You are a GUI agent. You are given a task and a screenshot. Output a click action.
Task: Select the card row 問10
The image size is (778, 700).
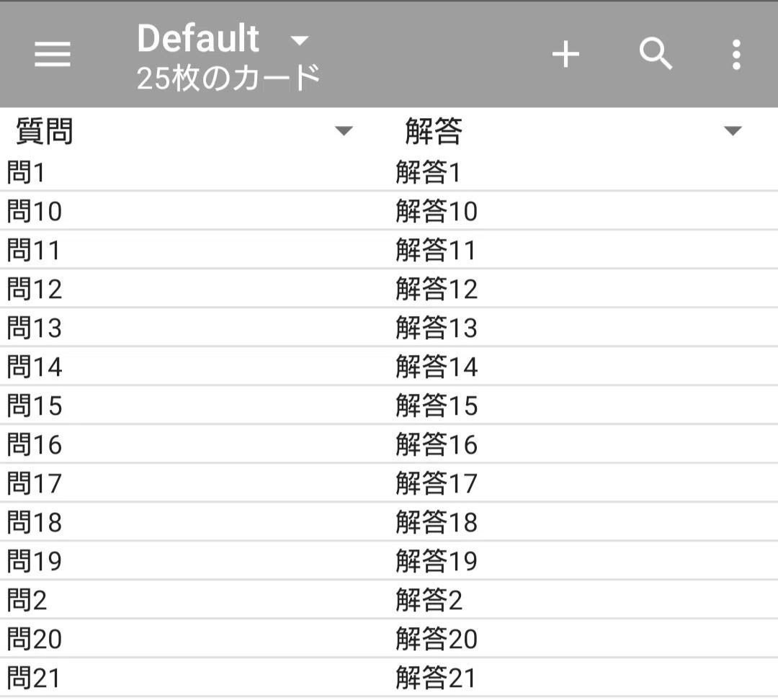point(389,210)
